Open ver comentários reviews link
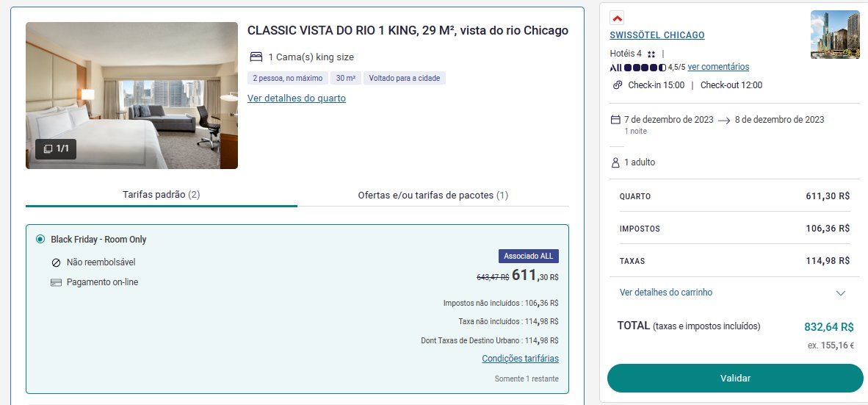Viewport: 868px width, 405px height. [718, 67]
